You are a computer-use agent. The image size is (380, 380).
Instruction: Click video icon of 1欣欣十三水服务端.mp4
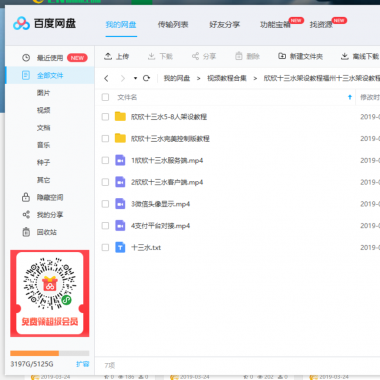click(x=120, y=160)
